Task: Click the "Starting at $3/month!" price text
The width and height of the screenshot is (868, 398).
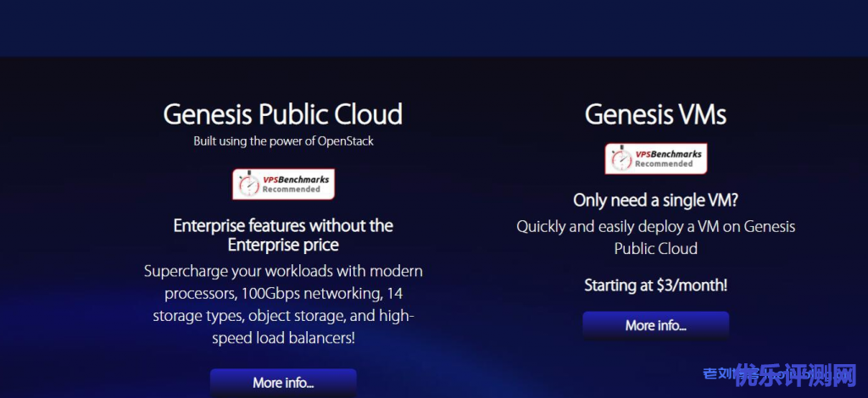Action: coord(655,285)
